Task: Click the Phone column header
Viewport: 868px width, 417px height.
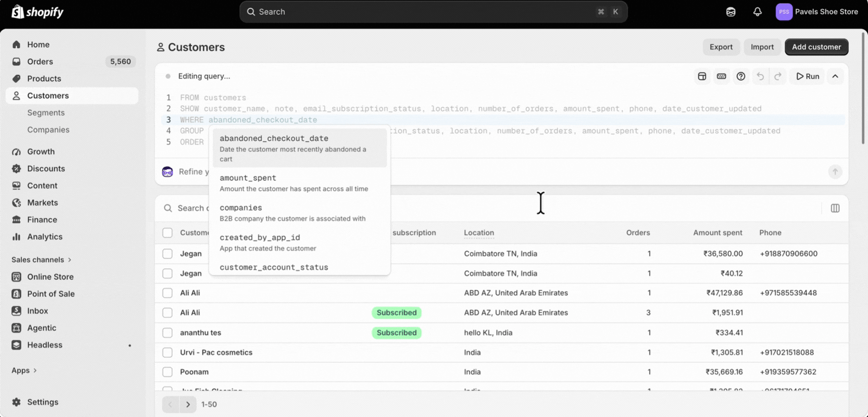Action: (x=770, y=233)
